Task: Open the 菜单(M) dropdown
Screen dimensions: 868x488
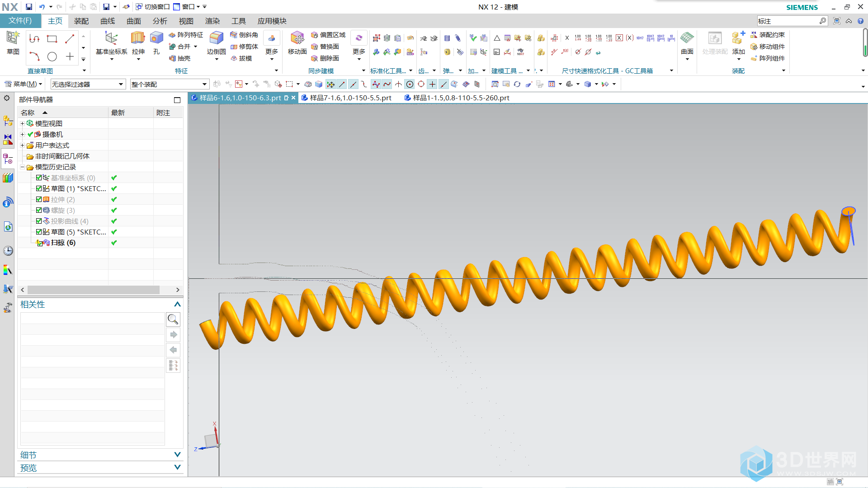Action: click(23, 84)
